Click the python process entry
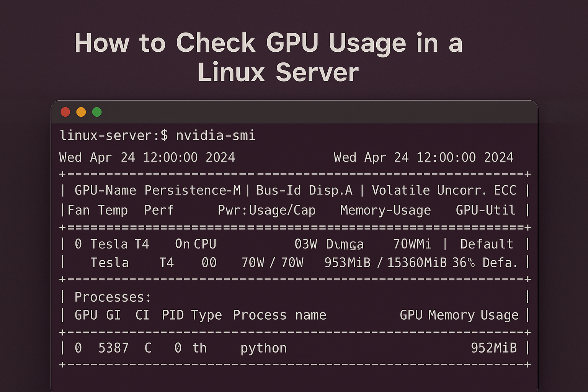Viewport: 588px width, 392px height. [263, 348]
